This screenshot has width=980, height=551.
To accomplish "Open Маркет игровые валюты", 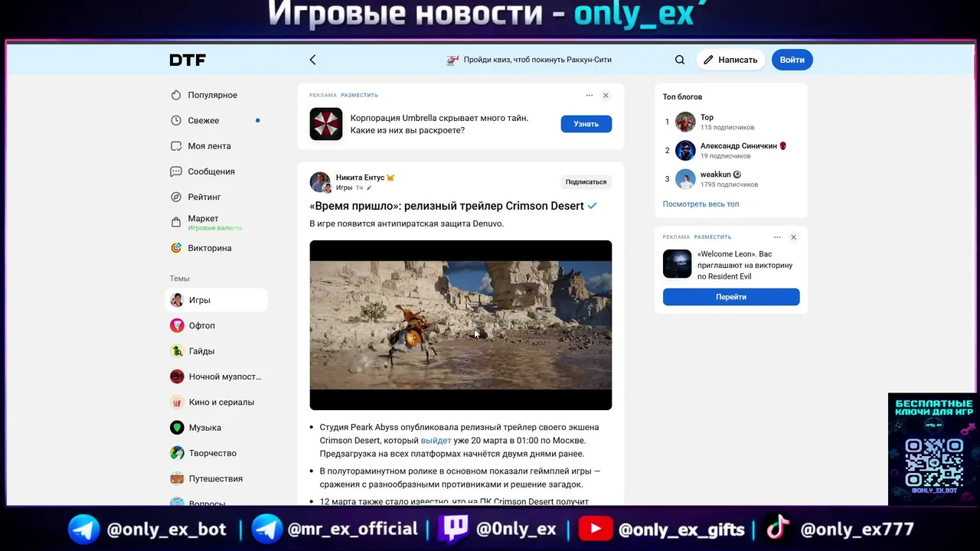I will tap(216, 223).
